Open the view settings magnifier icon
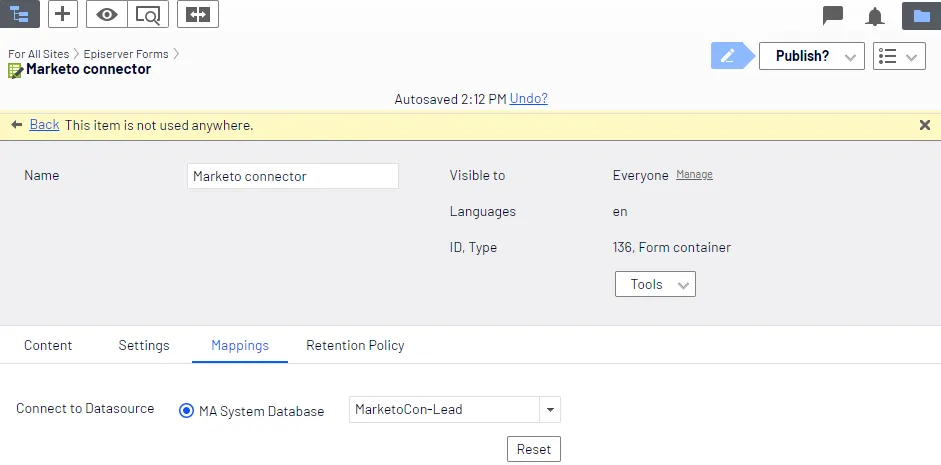The height and width of the screenshot is (465, 941). 148,14
